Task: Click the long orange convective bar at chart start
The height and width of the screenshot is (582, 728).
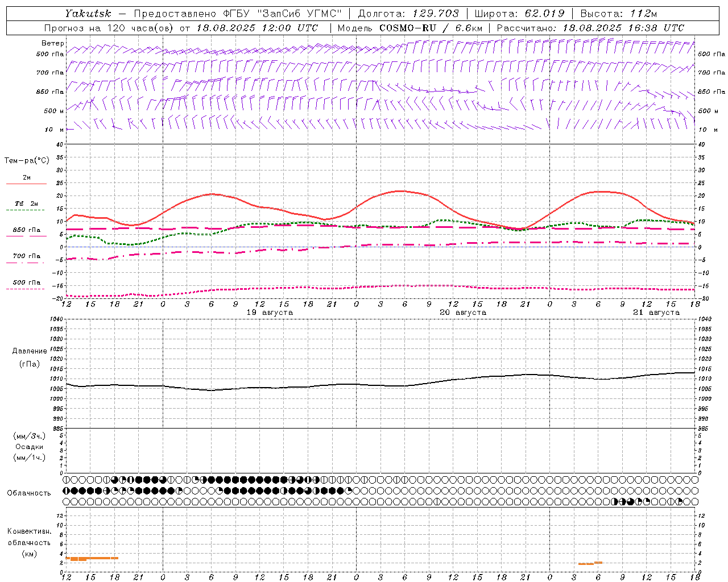Action: coord(92,558)
